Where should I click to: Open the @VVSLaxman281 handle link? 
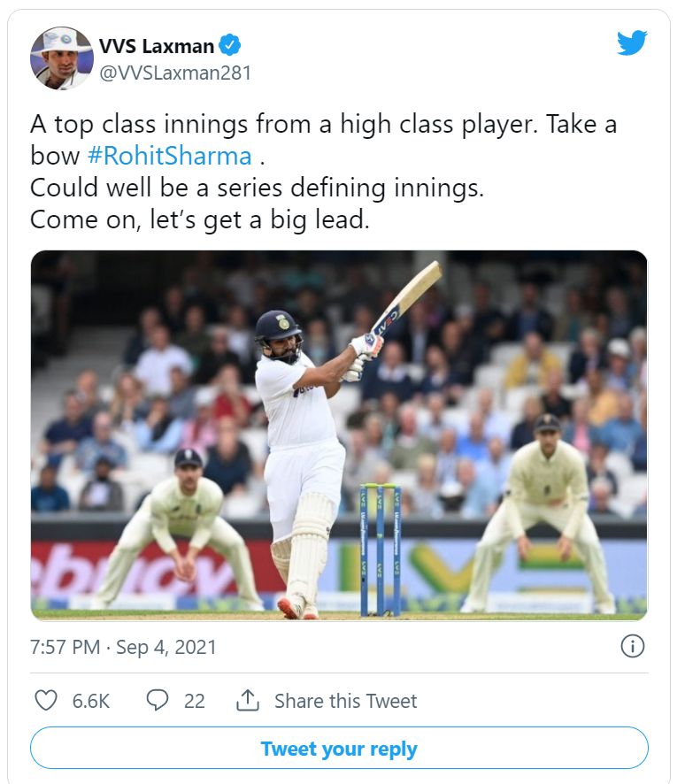[175, 73]
